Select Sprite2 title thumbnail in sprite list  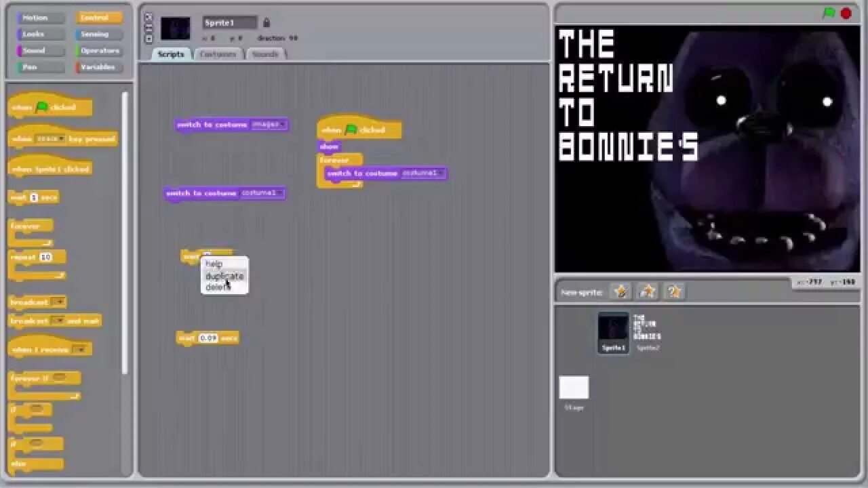[648, 333]
